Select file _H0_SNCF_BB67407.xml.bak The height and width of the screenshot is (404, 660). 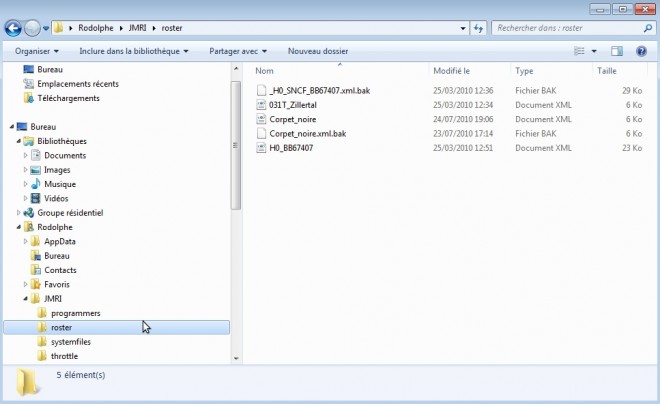[319, 90]
